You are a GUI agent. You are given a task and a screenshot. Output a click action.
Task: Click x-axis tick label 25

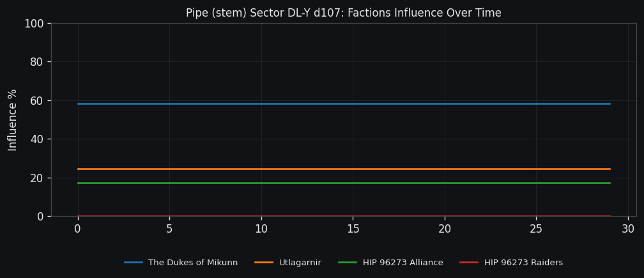pyautogui.click(x=536, y=229)
